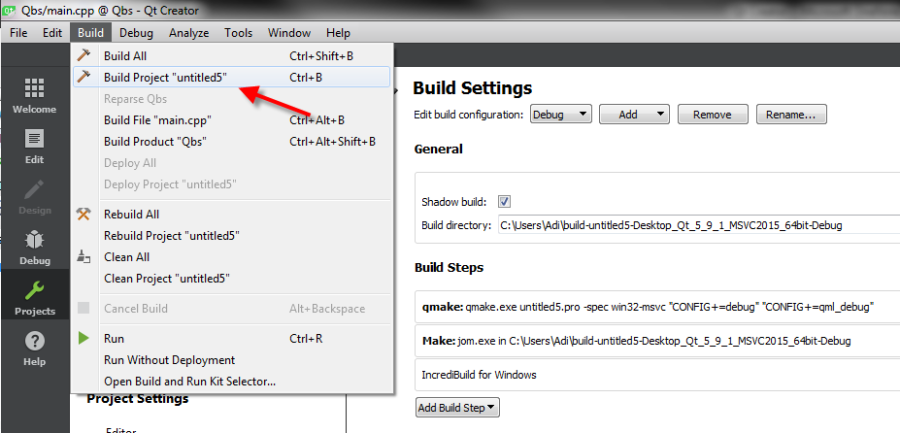Select the Projects wrench icon
The height and width of the screenshot is (433, 900).
(x=34, y=294)
